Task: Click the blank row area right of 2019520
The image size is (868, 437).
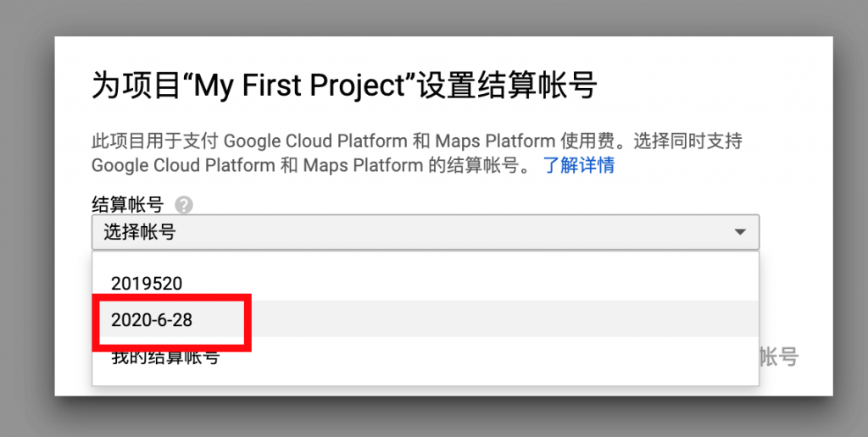Action: [470, 283]
